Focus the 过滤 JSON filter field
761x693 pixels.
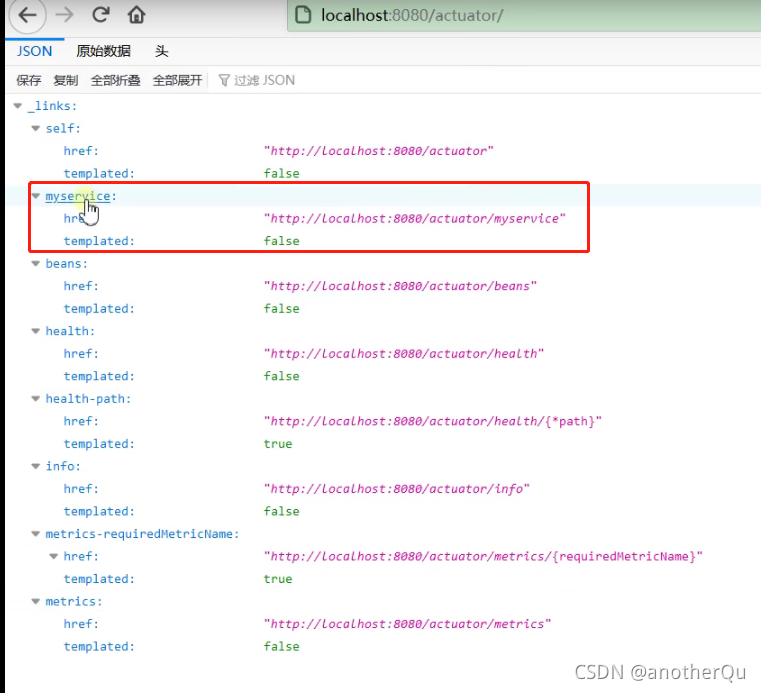tap(265, 80)
